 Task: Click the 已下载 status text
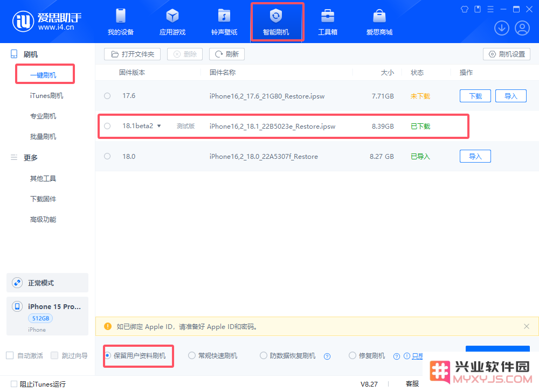[420, 127]
